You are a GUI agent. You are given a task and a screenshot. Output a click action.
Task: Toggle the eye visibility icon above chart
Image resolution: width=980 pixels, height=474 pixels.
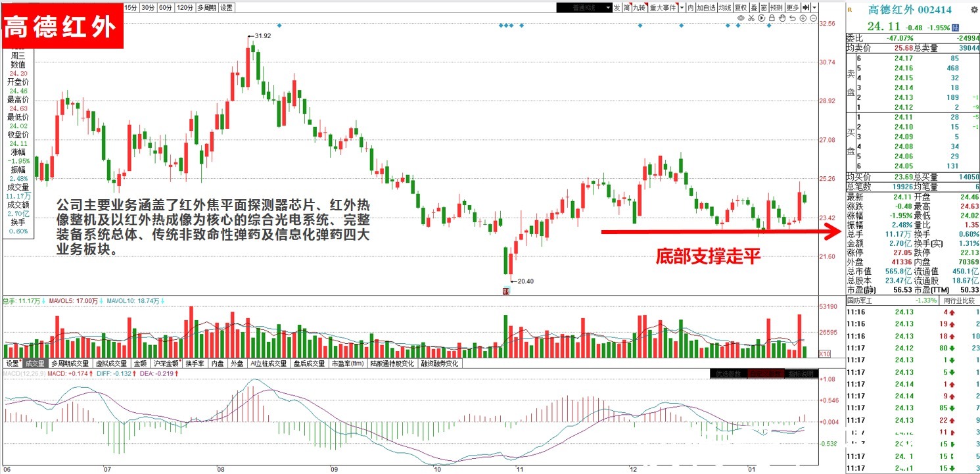741,18
